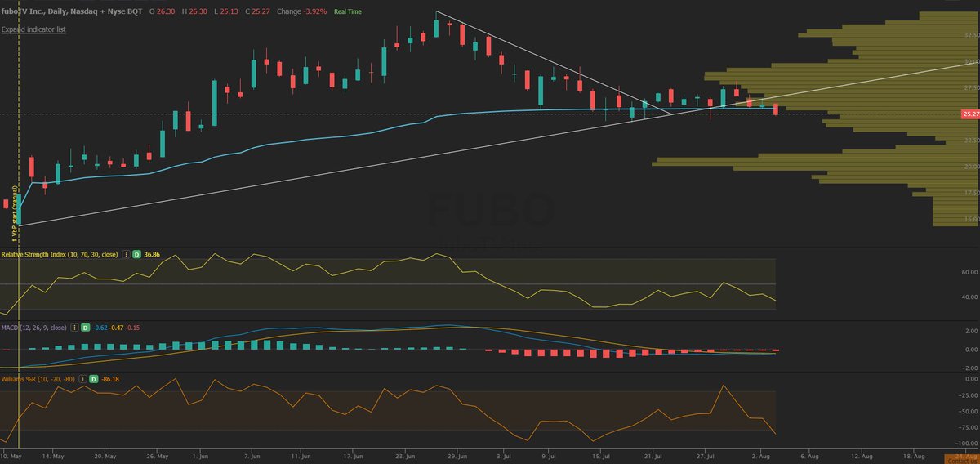Click the Williams %R green D badge
Image resolution: width=980 pixels, height=464 pixels.
pyautogui.click(x=94, y=380)
